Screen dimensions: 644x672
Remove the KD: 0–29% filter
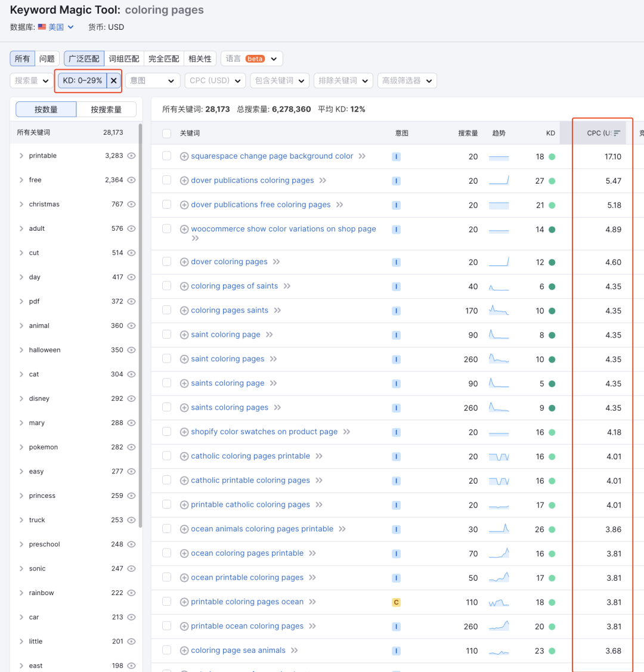114,80
